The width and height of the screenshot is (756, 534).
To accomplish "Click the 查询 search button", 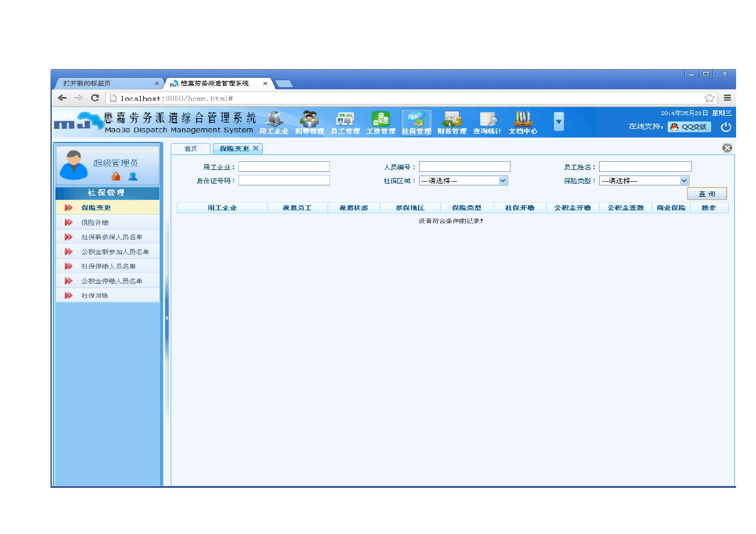I will (707, 194).
